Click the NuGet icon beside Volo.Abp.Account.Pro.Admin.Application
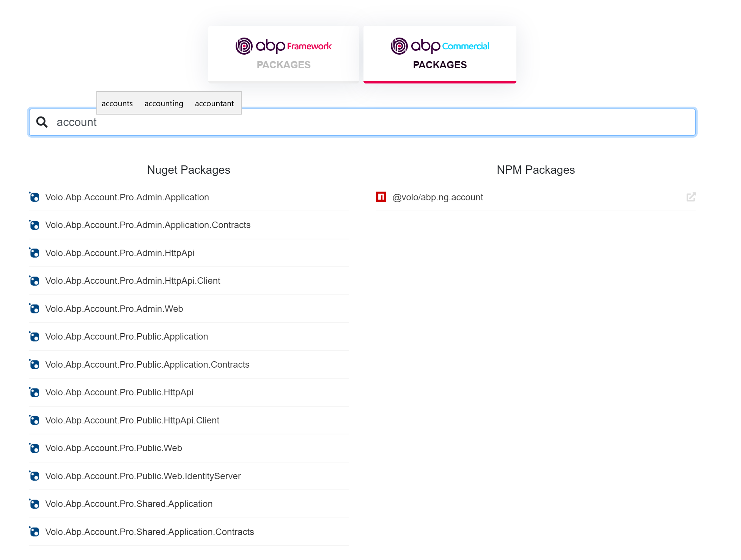741x560 pixels. point(35,197)
